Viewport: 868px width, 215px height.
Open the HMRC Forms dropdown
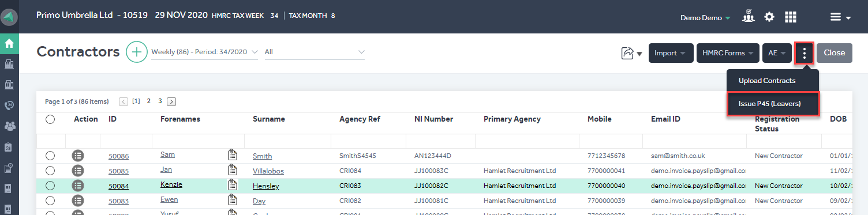click(x=727, y=53)
